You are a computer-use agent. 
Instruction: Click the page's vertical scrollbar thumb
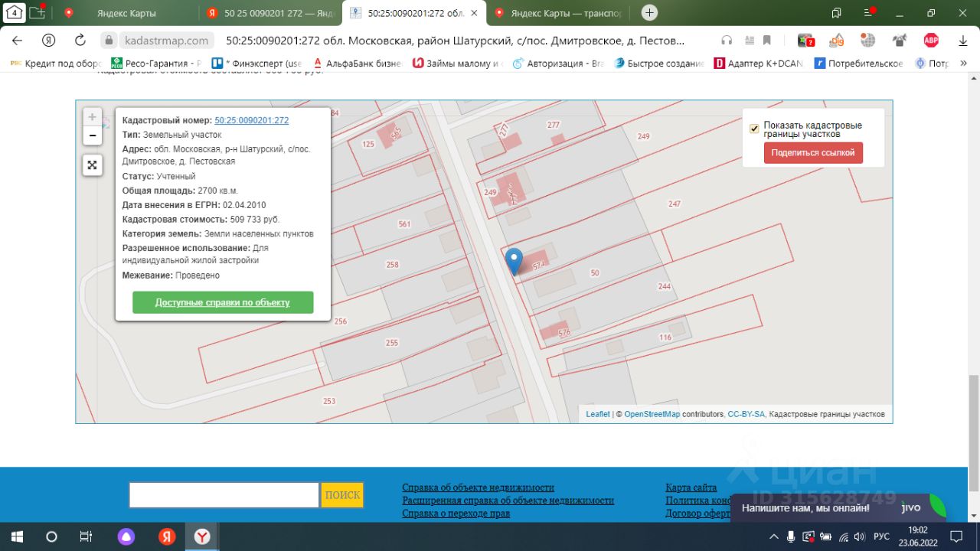coord(973,432)
